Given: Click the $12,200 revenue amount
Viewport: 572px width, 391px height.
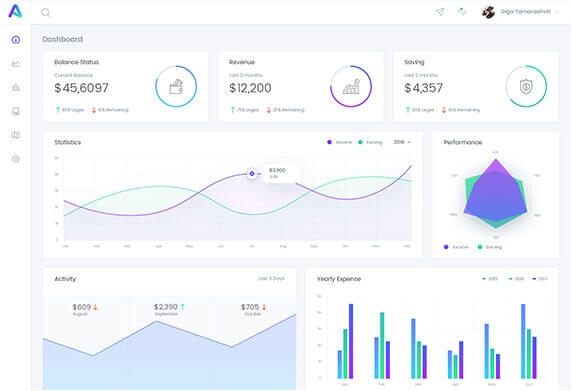Looking at the screenshot, I should [250, 88].
